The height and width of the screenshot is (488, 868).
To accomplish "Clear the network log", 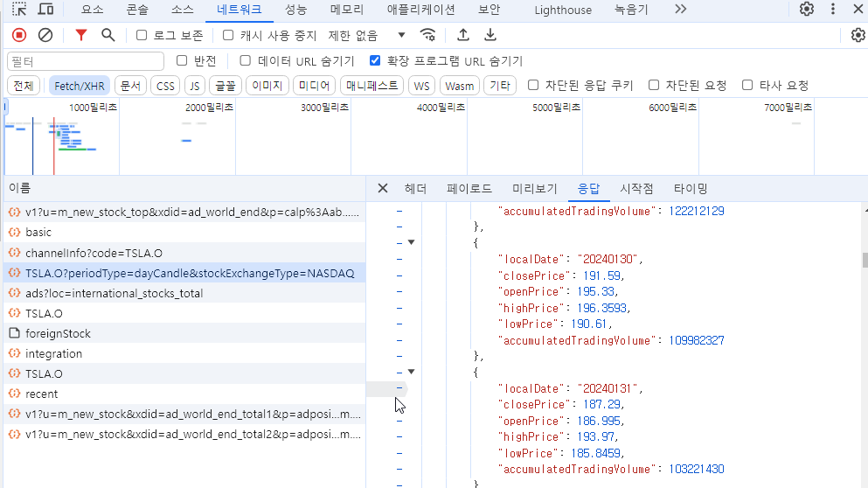I will point(45,35).
